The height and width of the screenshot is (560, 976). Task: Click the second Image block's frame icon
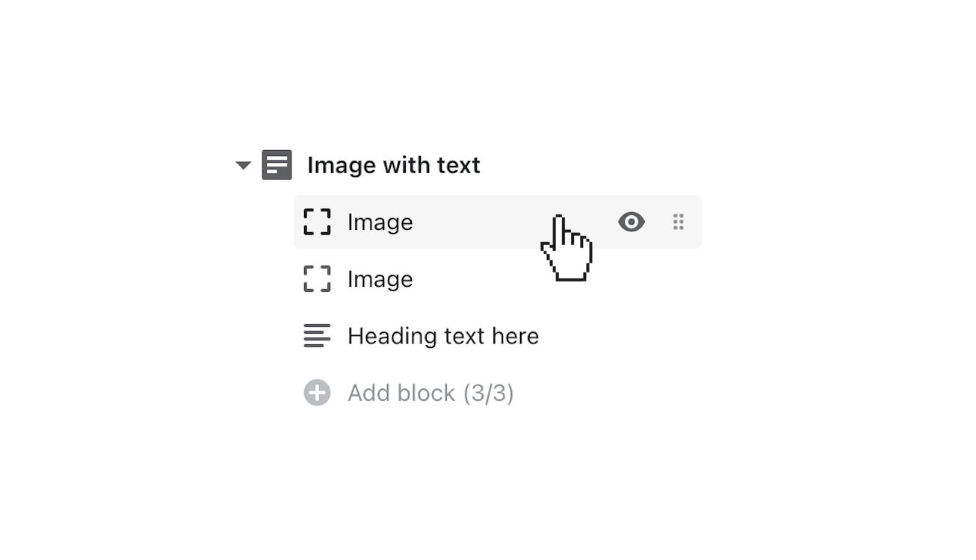click(x=317, y=279)
